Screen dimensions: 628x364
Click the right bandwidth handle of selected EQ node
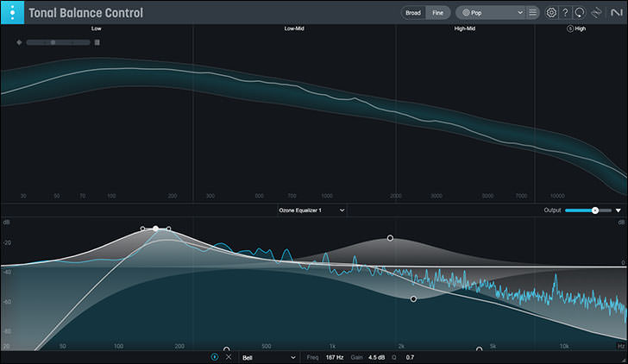tap(168, 229)
